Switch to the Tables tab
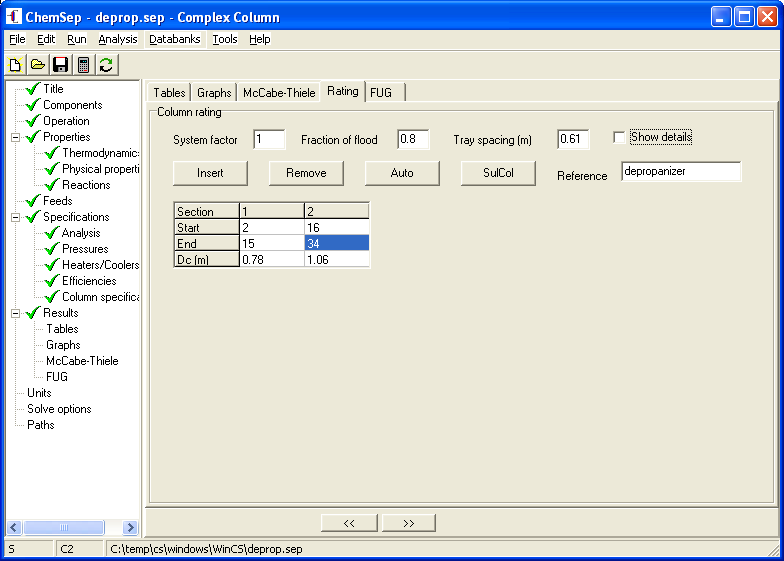784x561 pixels. tap(169, 92)
